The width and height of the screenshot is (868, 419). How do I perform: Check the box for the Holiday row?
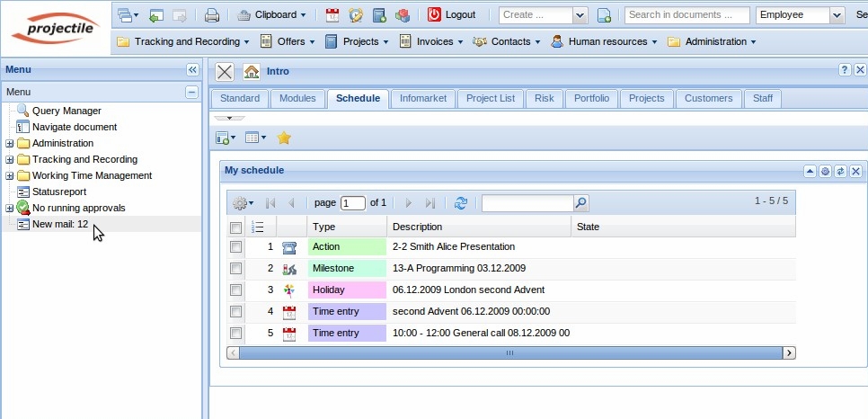(235, 290)
